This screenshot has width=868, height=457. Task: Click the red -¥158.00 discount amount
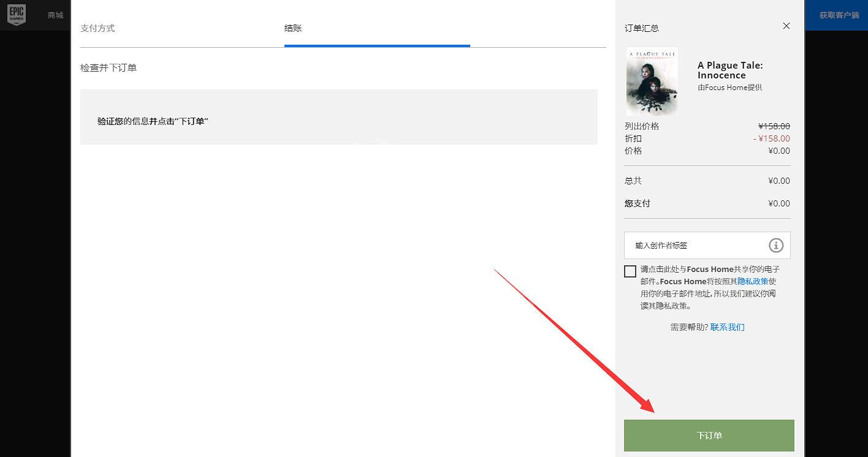pos(771,138)
